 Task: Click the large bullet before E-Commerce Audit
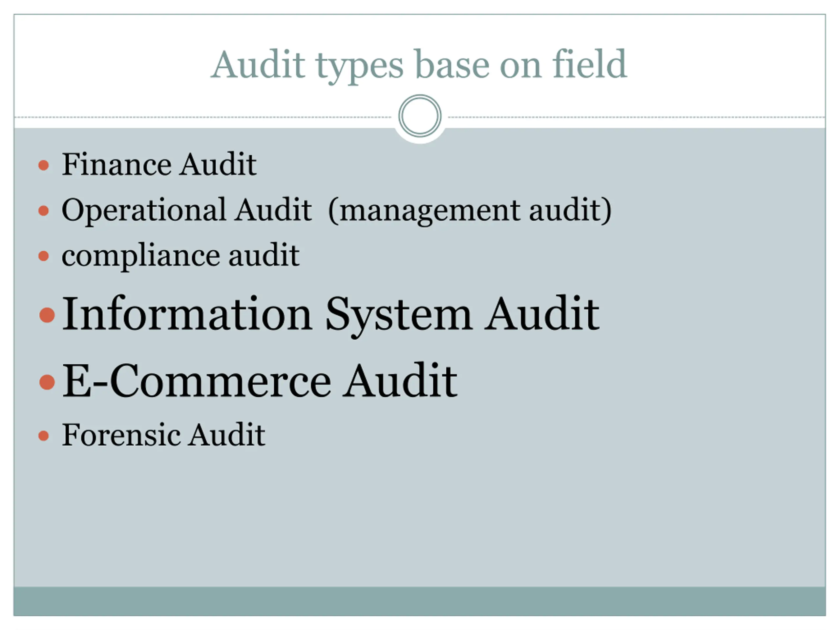47,382
